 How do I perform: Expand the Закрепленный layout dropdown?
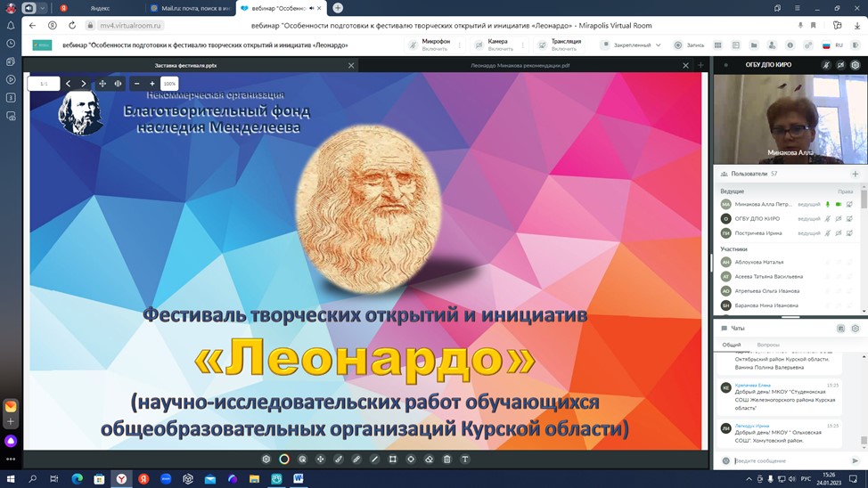(631, 45)
